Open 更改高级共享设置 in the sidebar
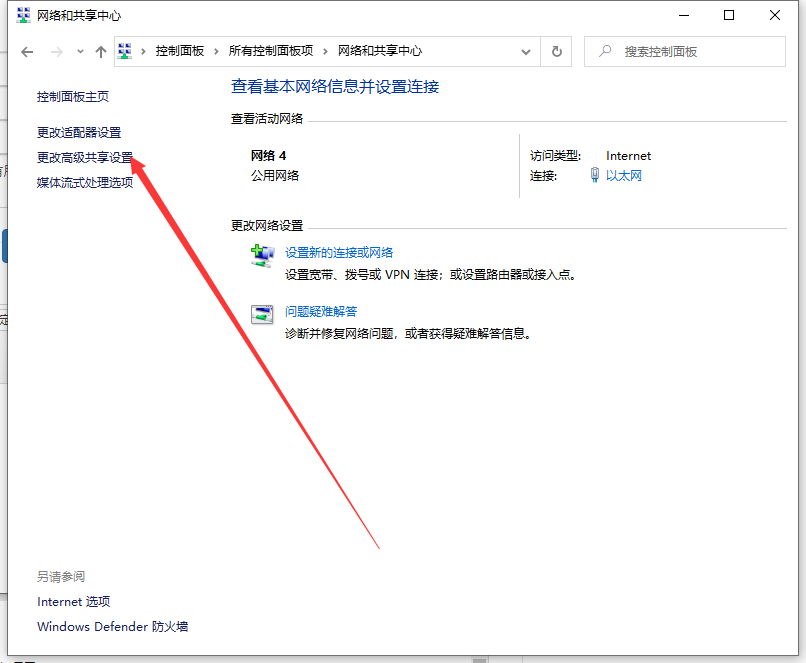 coord(85,157)
